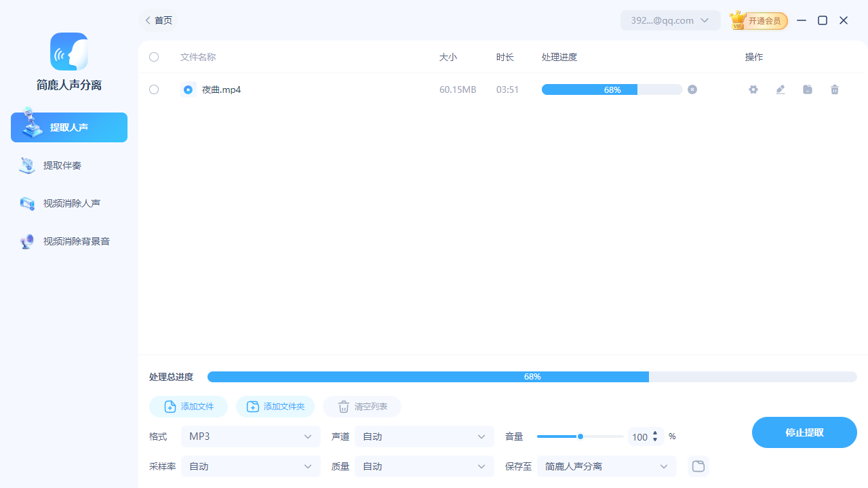Viewport: 868px width, 488px height.
Task: Select the 提取人声 sidebar tool
Action: [68, 127]
